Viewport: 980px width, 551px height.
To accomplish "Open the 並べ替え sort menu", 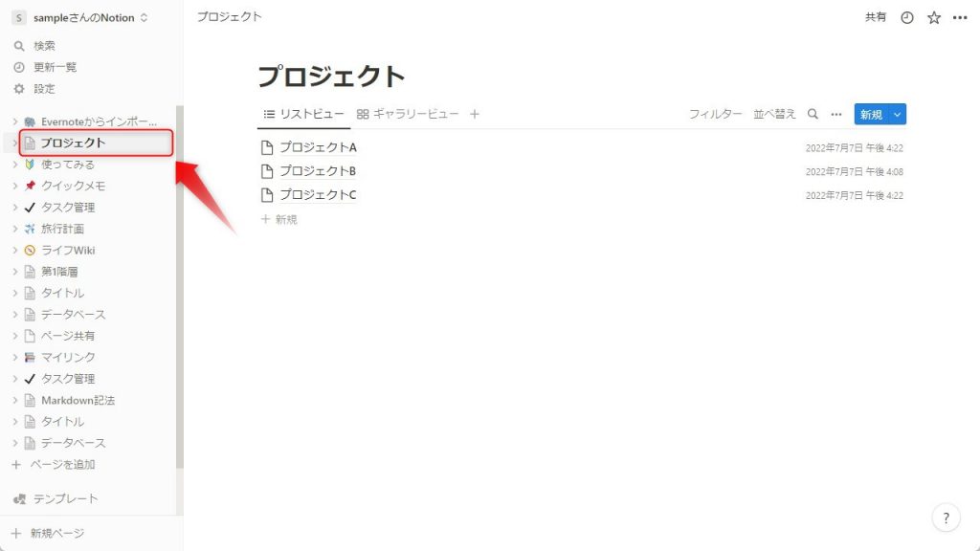I will point(773,114).
